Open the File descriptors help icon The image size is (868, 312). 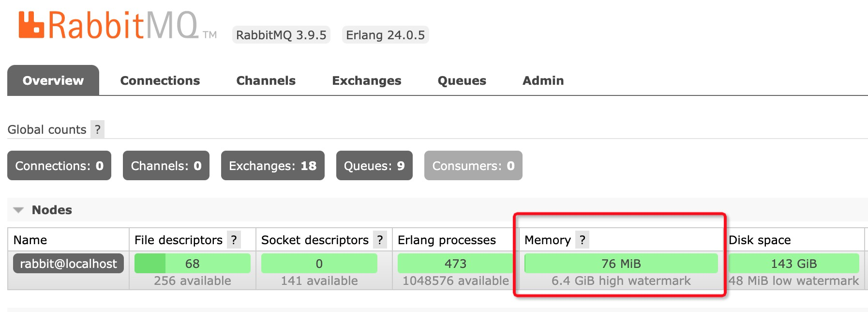coord(234,239)
